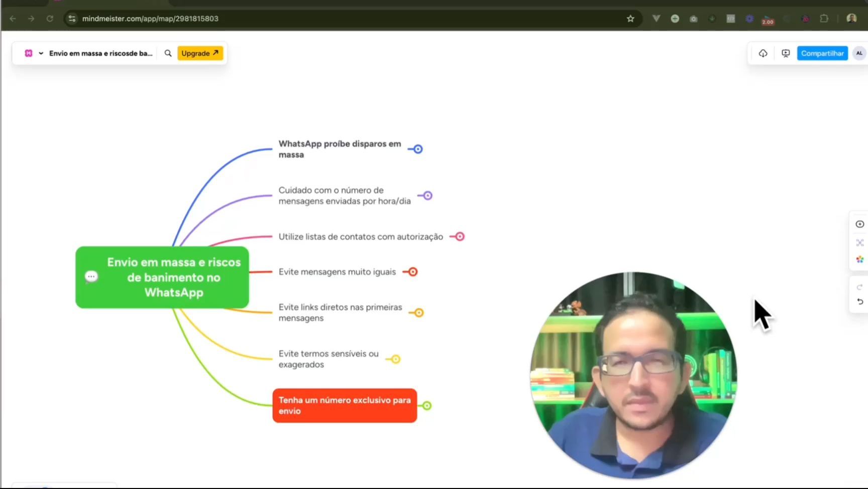
Task: Expand the orange node beside "Evite links diretos"
Action: pos(419,313)
